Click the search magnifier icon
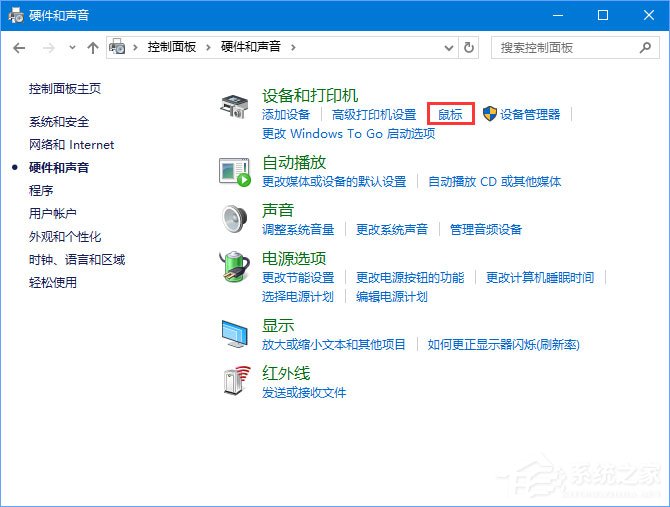Viewport: 670px width, 507px height. 645,47
